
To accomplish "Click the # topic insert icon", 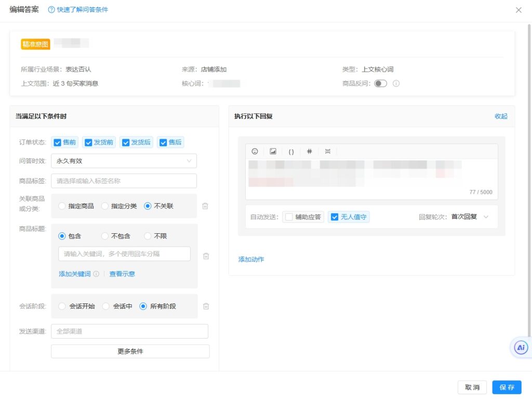I will pos(309,151).
